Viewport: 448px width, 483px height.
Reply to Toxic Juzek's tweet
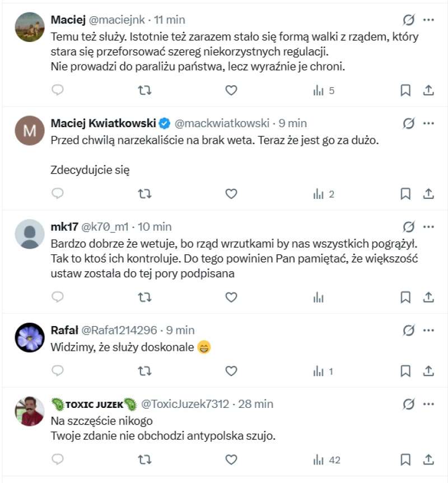coord(58,460)
